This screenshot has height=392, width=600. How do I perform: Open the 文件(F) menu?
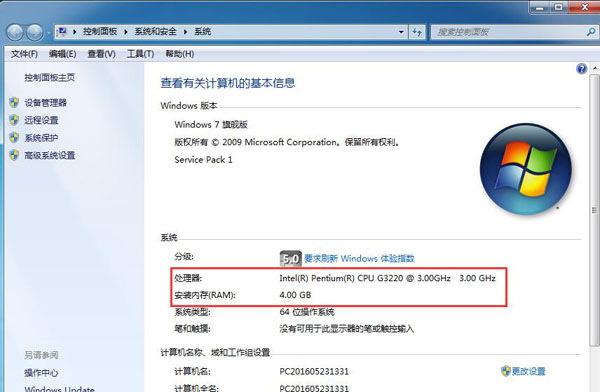24,54
